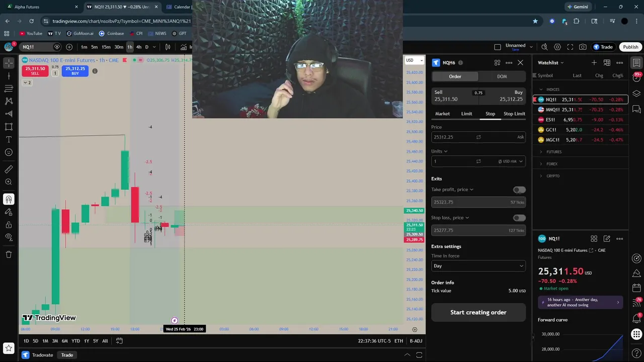Expand the FOREX watchlist section

(541, 164)
